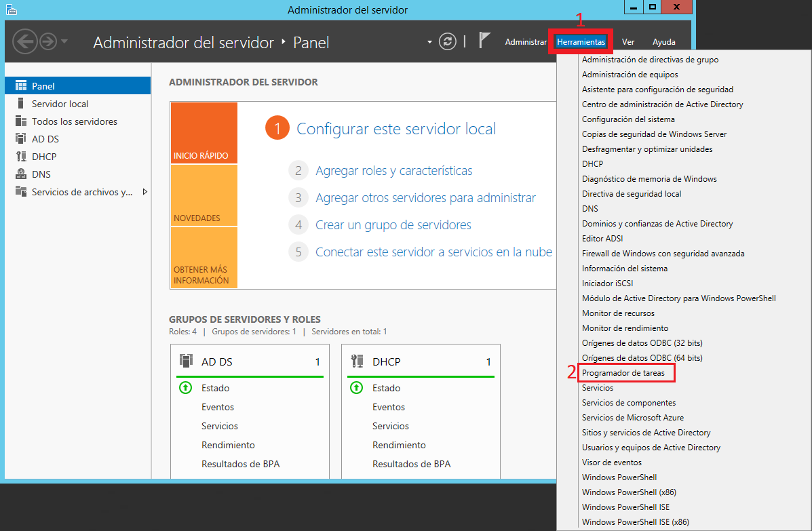Viewport: 812px width, 531px height.
Task: Launch Windows PowerShell ISE from Tools
Action: coord(625,507)
